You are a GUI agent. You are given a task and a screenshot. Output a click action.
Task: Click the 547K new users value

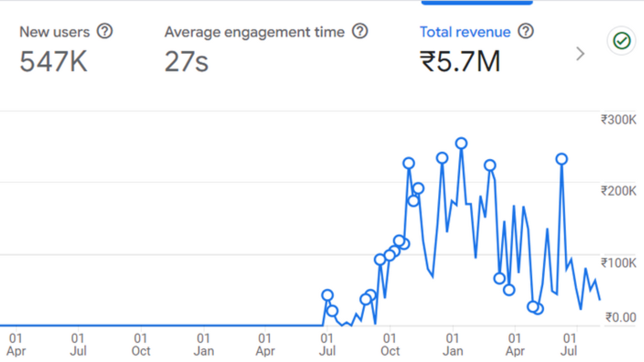(x=54, y=62)
